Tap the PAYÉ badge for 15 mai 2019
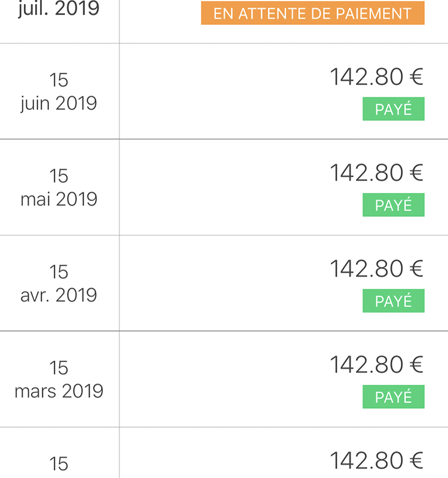 [394, 205]
